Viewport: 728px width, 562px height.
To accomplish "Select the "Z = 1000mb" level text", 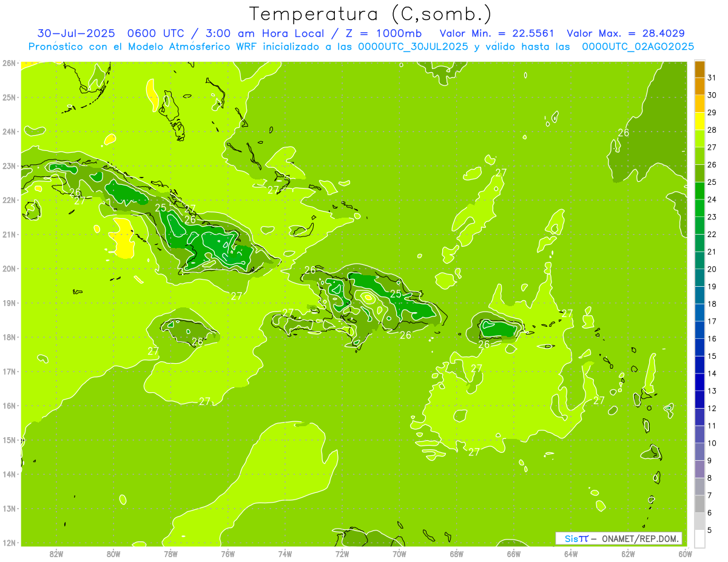I will click(384, 33).
